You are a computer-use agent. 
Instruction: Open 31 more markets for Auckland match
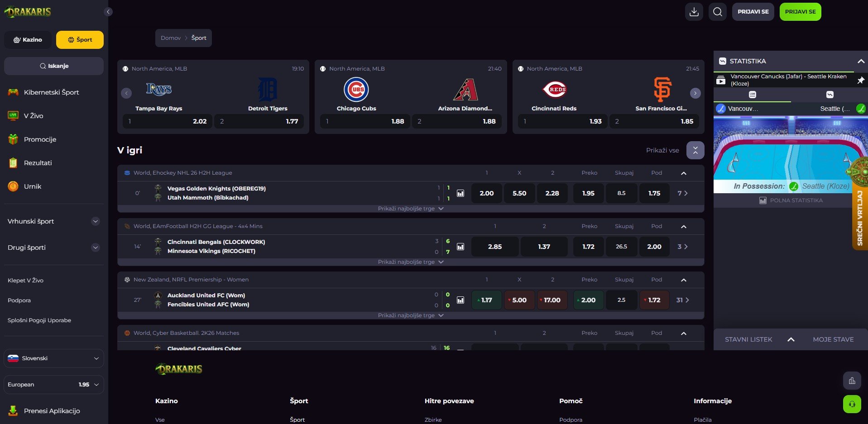pyautogui.click(x=682, y=300)
